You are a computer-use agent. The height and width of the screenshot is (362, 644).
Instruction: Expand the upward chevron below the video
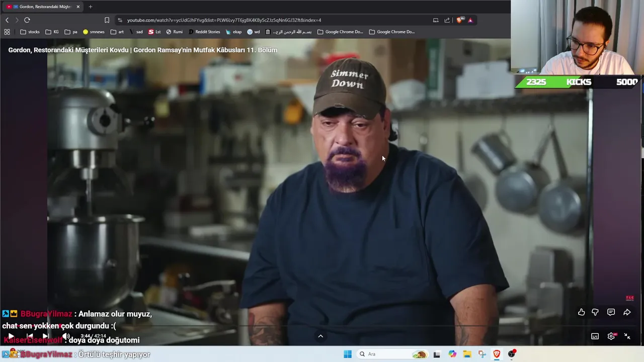pyautogui.click(x=320, y=336)
